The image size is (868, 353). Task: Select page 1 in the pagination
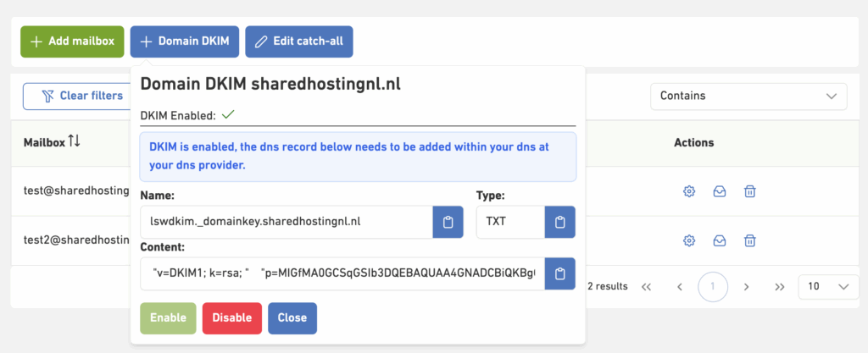(x=713, y=287)
